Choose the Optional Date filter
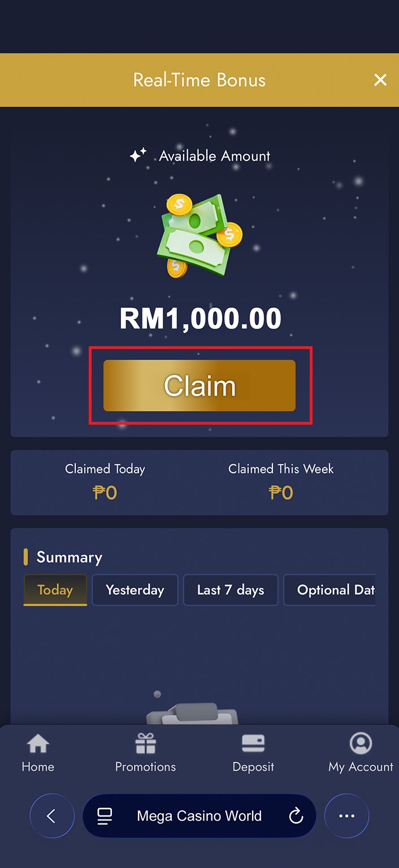 coord(329,590)
